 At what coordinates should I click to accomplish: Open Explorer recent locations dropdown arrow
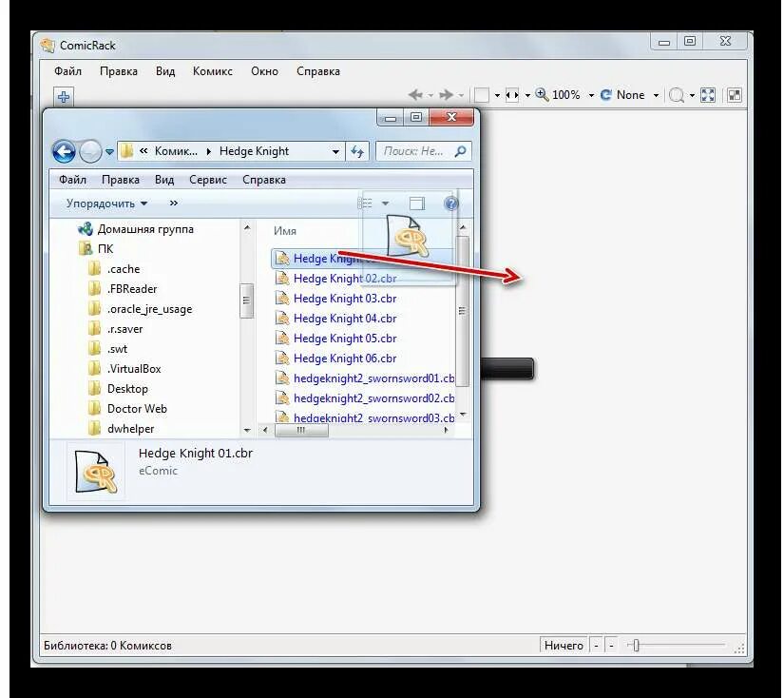point(109,151)
